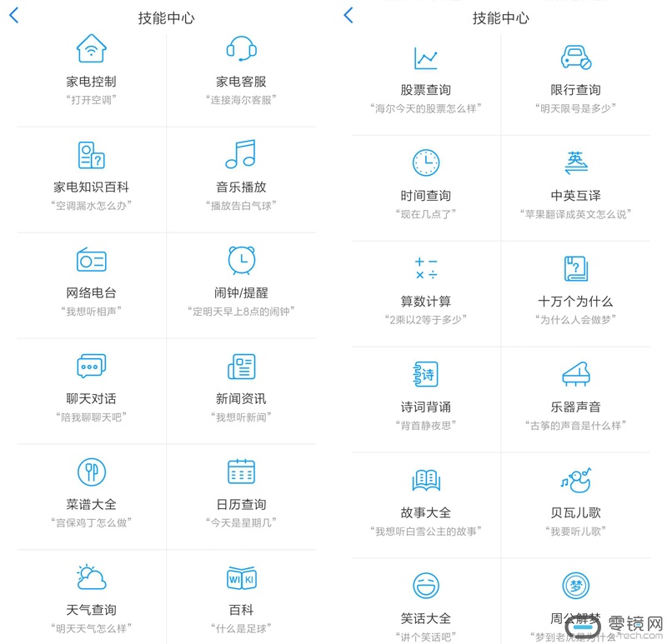Viewport: 667px width, 644px height.
Task: Tap the 网络电台 radio icon
Action: [x=91, y=260]
